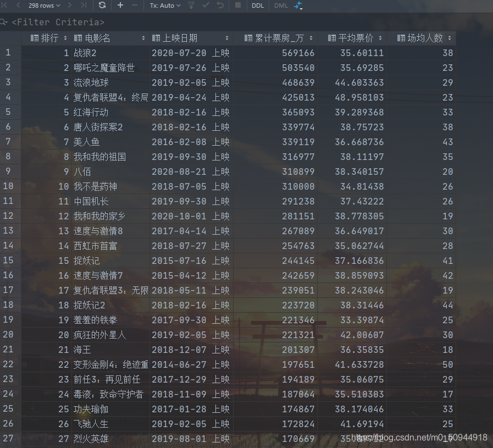This screenshot has height=448, width=493.
Task: Delete the selected row
Action: (135, 5)
